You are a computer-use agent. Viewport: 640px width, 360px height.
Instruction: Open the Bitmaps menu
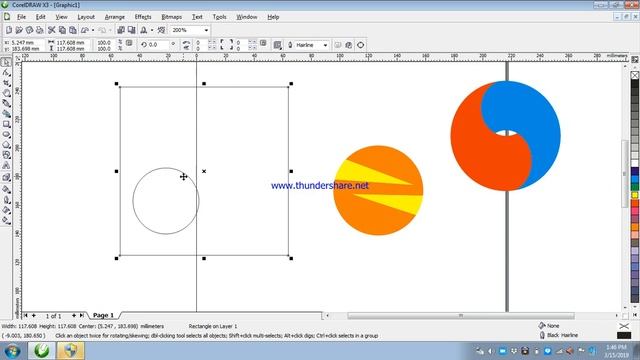[x=171, y=17]
